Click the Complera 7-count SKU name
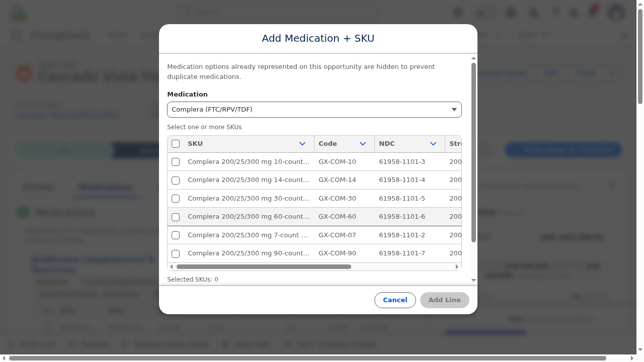 point(248,235)
